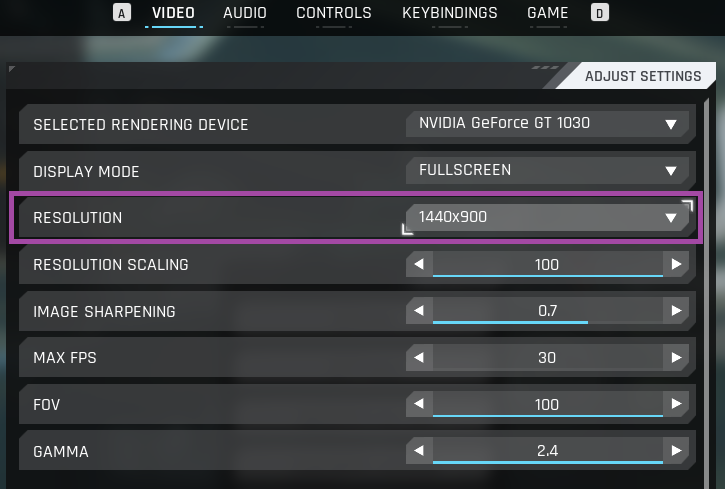Switch to the Audio tab
725x489 pixels.
[245, 14]
